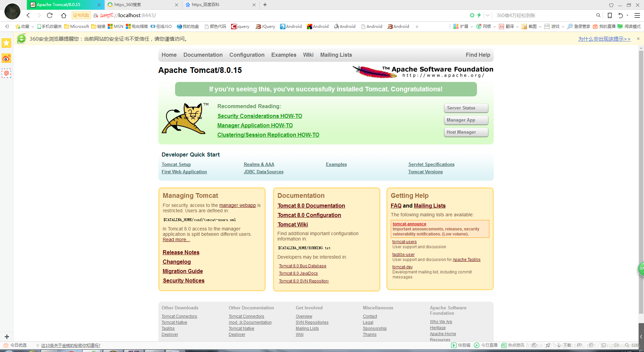Open the main browser menu icon
This screenshot has height=352, width=644.
coord(637,15)
